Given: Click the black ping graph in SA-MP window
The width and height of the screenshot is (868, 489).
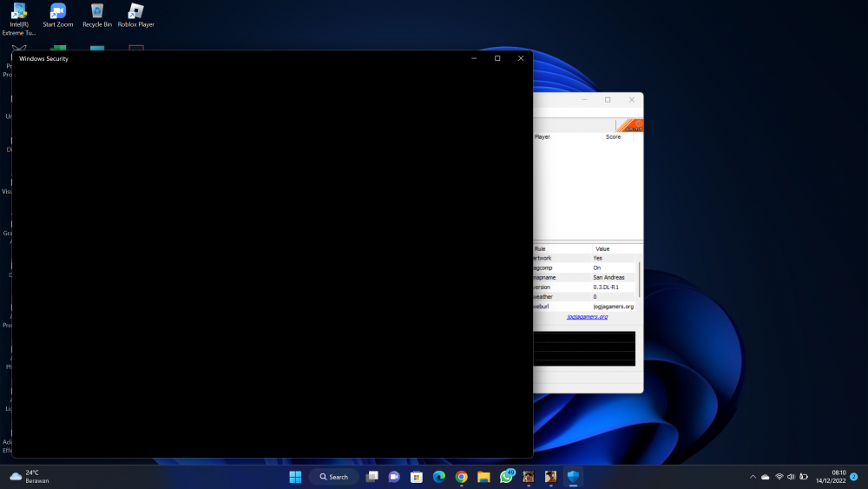Looking at the screenshot, I should click(584, 348).
